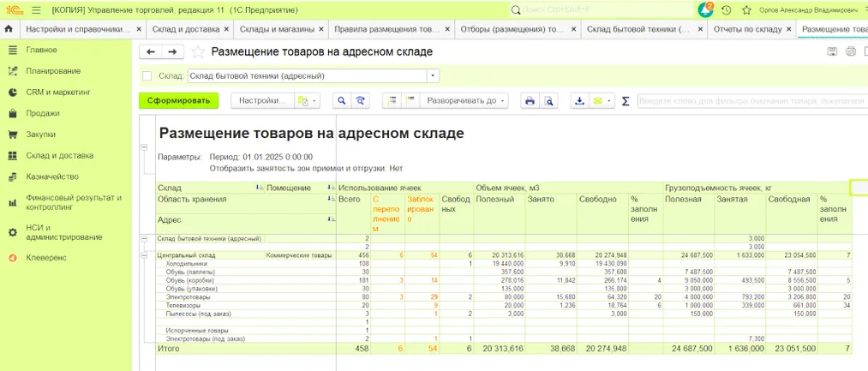Click the find next icon

361,101
